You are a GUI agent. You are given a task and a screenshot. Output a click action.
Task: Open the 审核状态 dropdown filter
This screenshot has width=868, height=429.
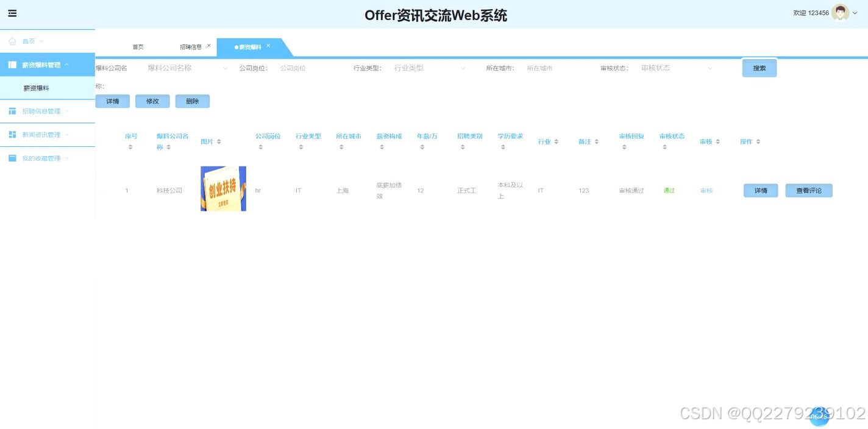click(674, 68)
